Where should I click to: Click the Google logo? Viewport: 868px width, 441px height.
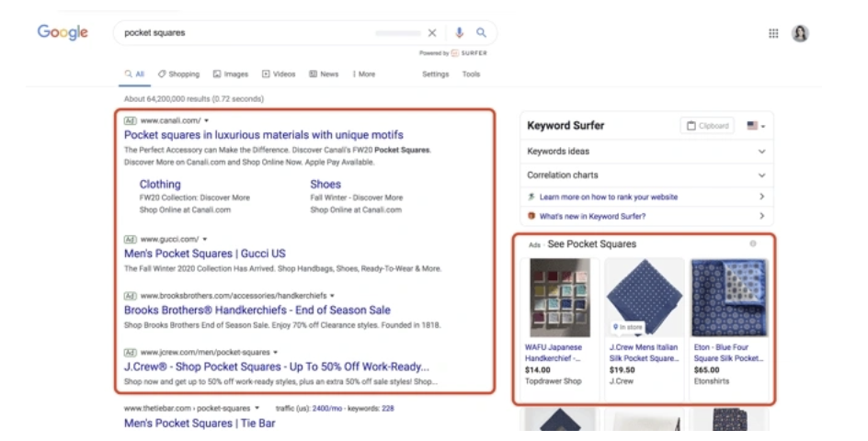point(63,32)
